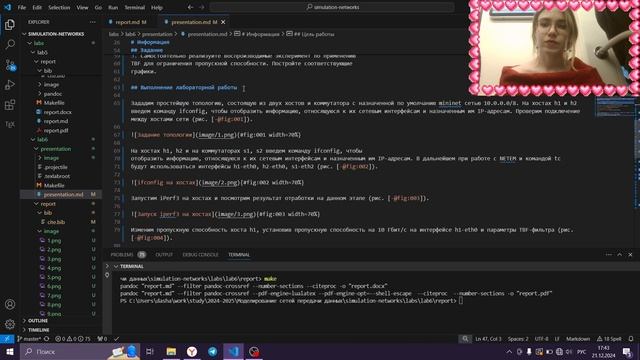Viewport: 640px width, 360px height.
Task: Open report.docx in lab5 report
Action: (58, 112)
